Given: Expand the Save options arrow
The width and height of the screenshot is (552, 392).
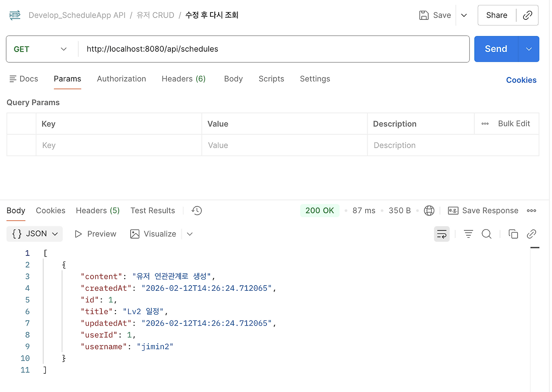Looking at the screenshot, I should tap(464, 16).
